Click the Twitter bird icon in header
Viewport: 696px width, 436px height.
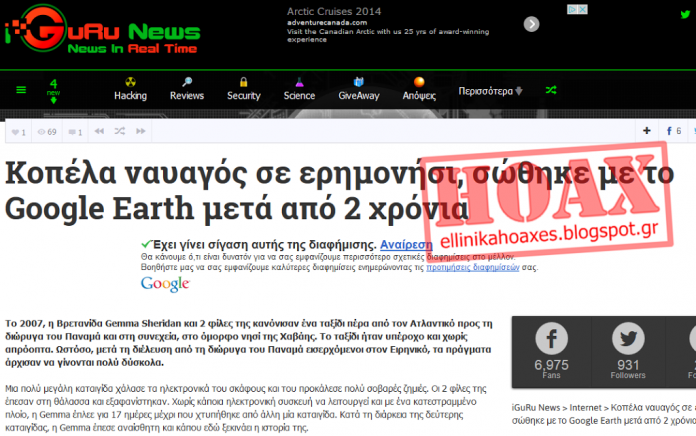click(685, 14)
